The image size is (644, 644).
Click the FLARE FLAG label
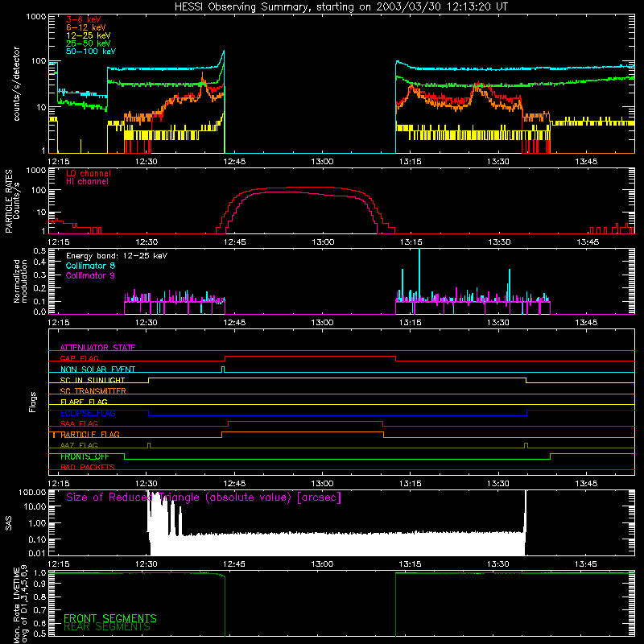pyautogui.click(x=84, y=402)
